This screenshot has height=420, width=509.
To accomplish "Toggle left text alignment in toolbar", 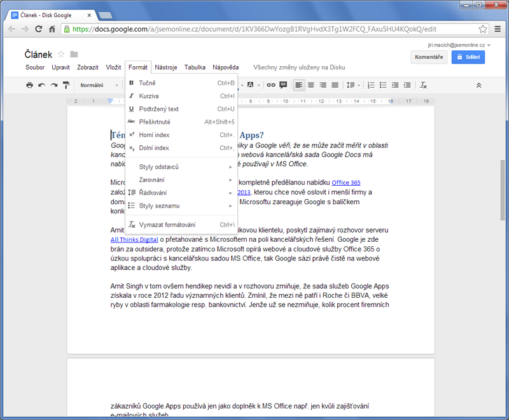I will [299, 85].
